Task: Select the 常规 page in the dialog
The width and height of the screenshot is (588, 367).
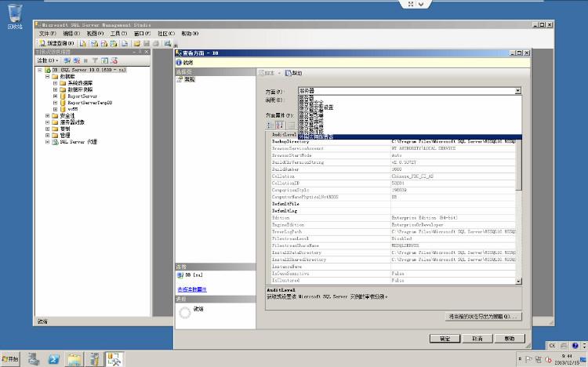Action: coord(190,79)
